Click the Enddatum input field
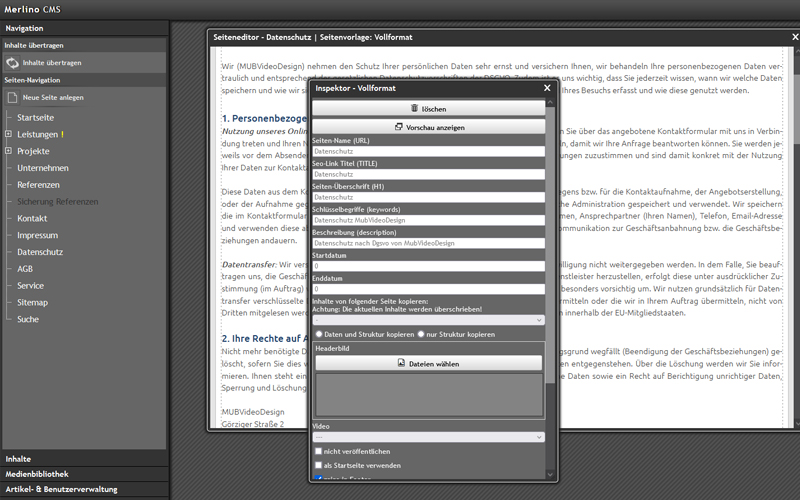Screen dimensions: 800x500 [428, 289]
